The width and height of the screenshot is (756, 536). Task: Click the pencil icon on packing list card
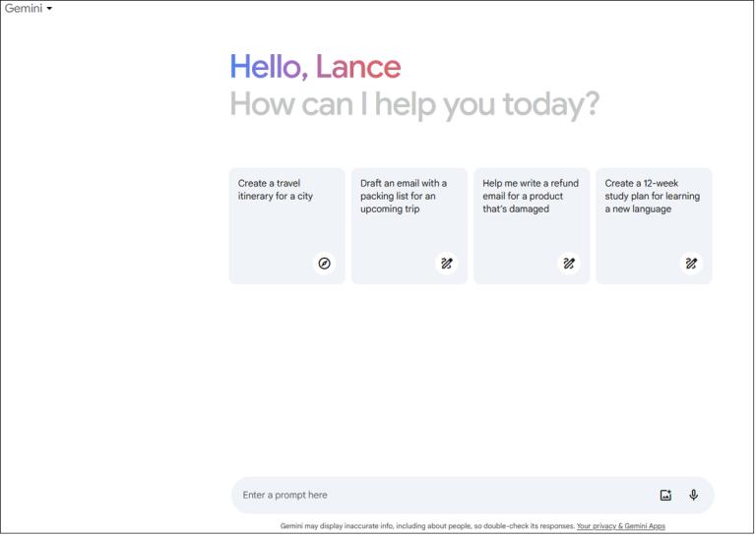pos(447,264)
